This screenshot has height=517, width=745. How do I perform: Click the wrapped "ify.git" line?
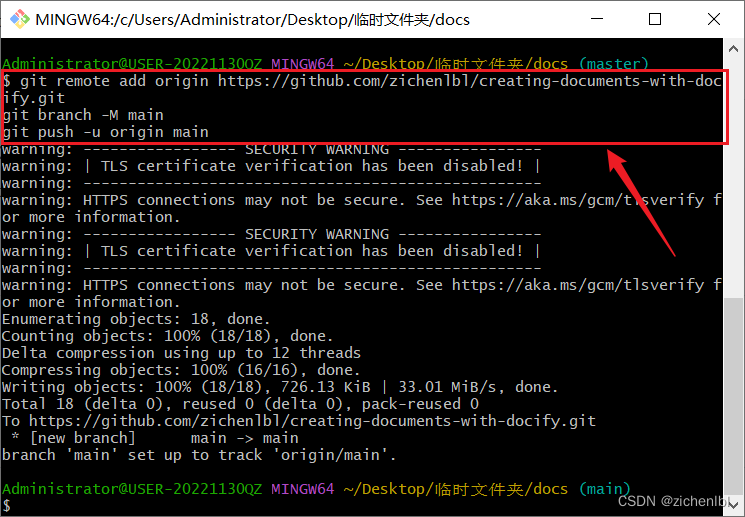click(x=33, y=98)
